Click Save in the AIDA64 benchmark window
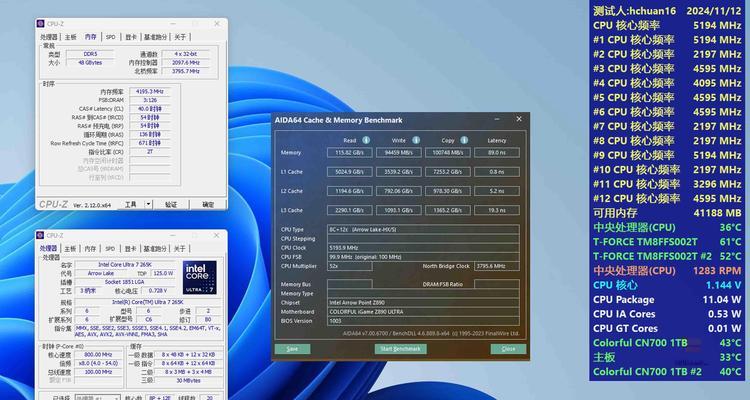Viewport: 750px width, 400px height. 292,349
